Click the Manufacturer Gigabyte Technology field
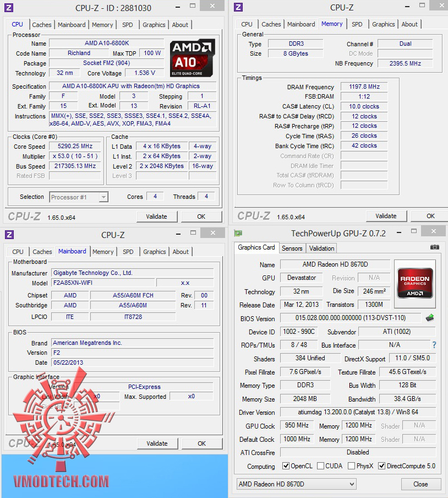Image resolution: width=448 pixels, height=498 pixels. coord(132,273)
